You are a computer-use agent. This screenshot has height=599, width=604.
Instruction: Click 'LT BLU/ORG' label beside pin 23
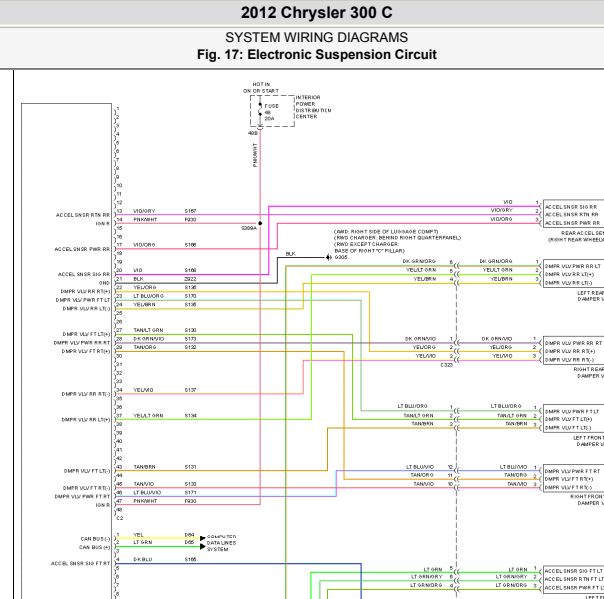coord(148,296)
